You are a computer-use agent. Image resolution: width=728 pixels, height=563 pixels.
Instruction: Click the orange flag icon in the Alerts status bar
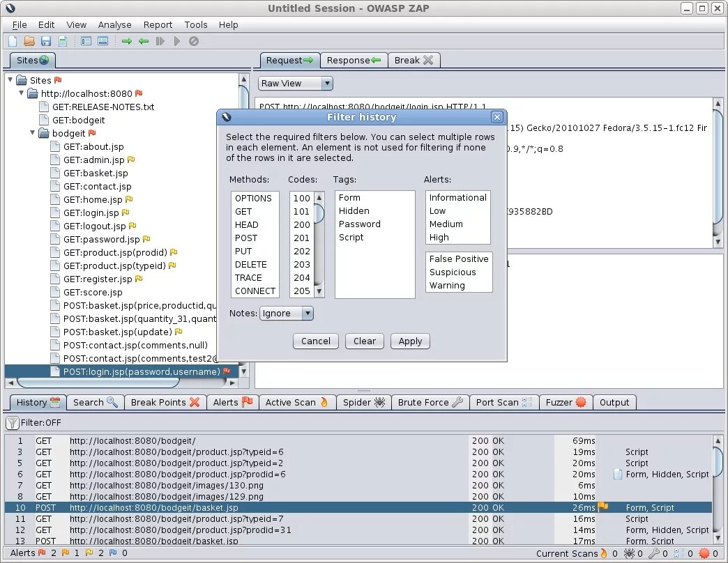click(x=66, y=553)
